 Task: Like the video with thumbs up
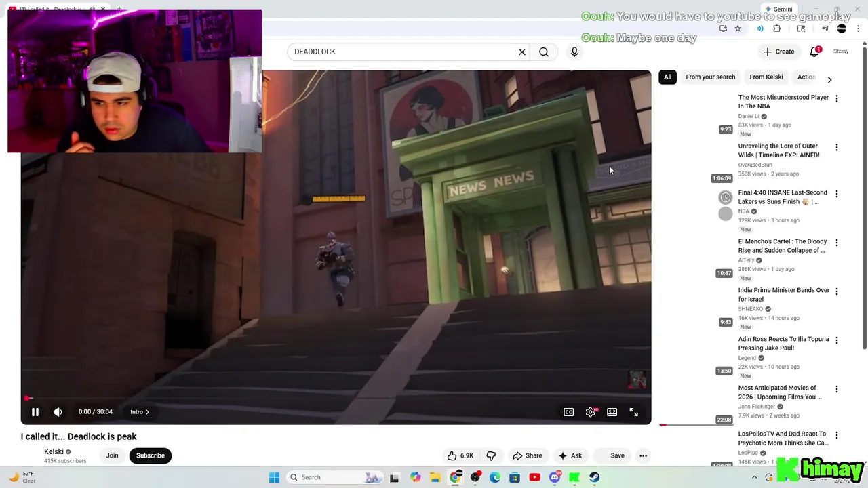click(x=460, y=455)
